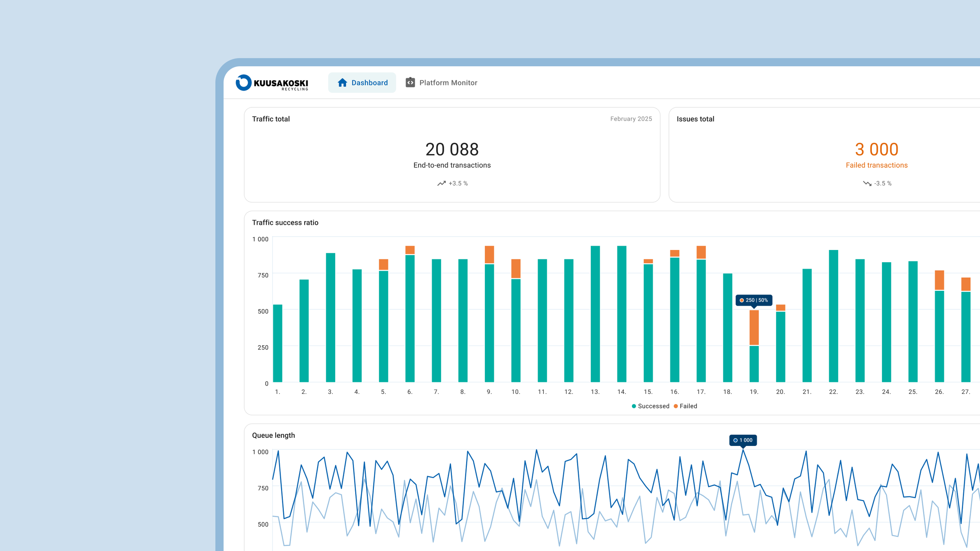Click the orange failed segment of day 9 bar
Image resolution: width=980 pixels, height=551 pixels.
[x=489, y=254]
